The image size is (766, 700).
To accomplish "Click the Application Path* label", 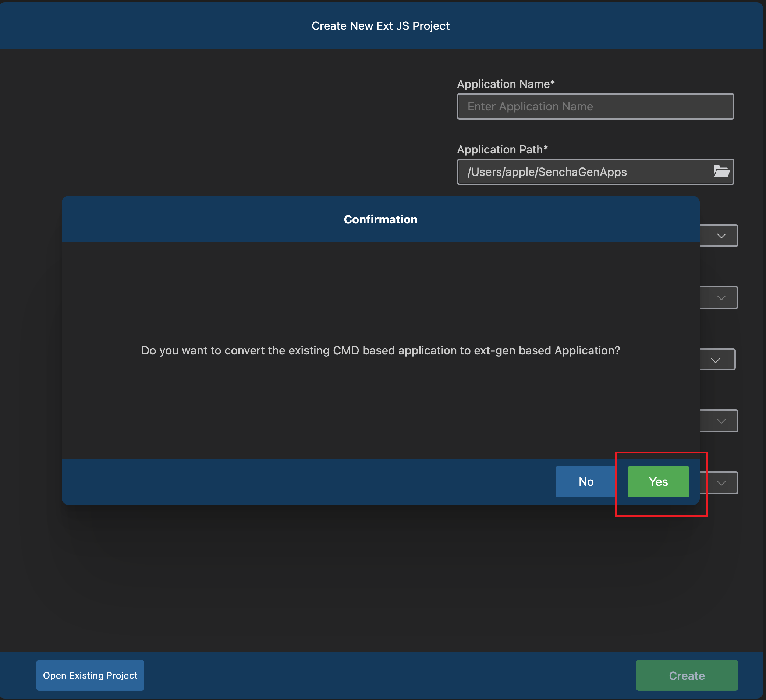I will [502, 150].
